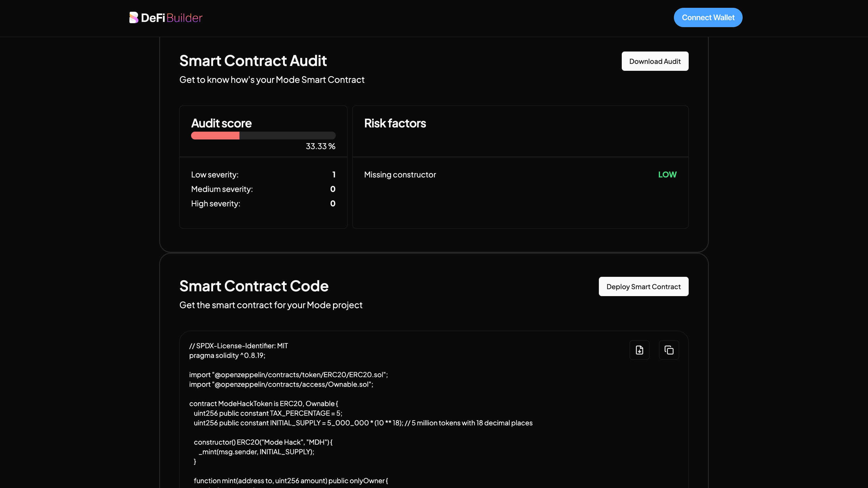Click the Audit score heading
The image size is (868, 488).
tap(222, 123)
